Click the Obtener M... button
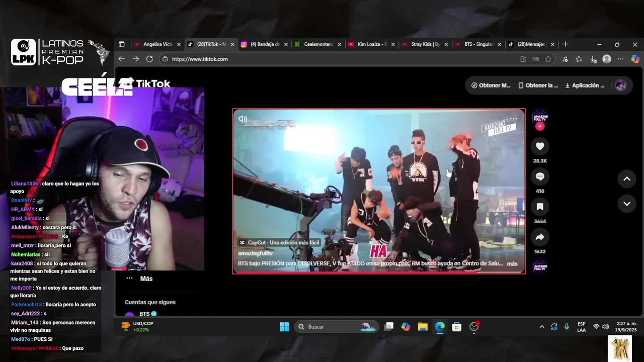Image resolution: width=644 pixels, height=362 pixels. tap(491, 85)
